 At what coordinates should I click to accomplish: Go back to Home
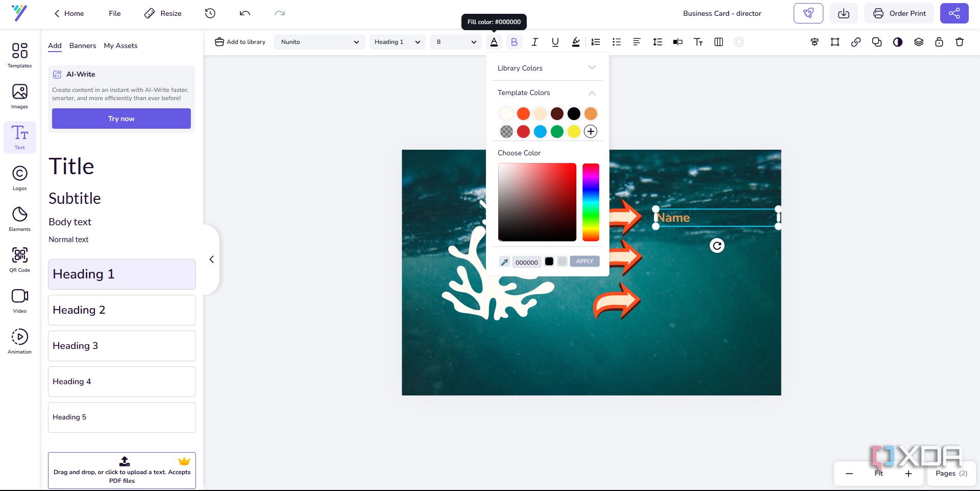tap(69, 13)
